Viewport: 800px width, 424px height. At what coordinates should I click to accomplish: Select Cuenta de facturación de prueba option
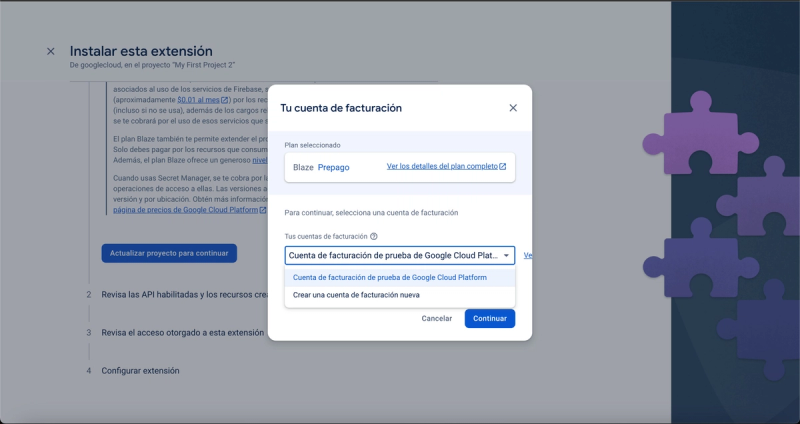pyautogui.click(x=399, y=278)
